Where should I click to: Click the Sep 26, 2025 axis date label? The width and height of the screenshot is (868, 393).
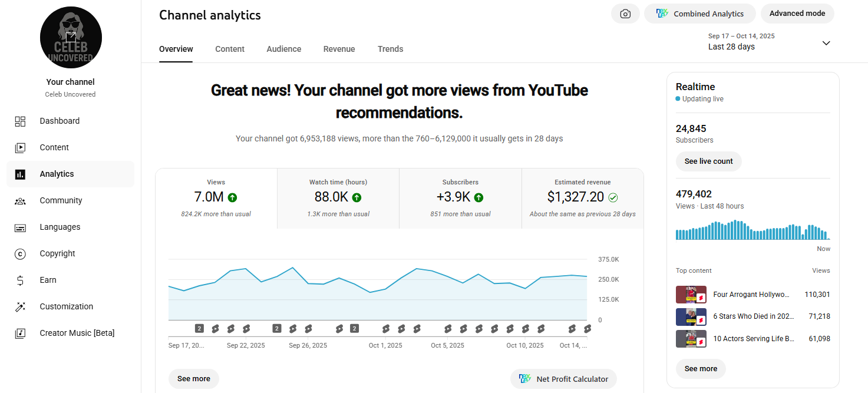click(308, 345)
